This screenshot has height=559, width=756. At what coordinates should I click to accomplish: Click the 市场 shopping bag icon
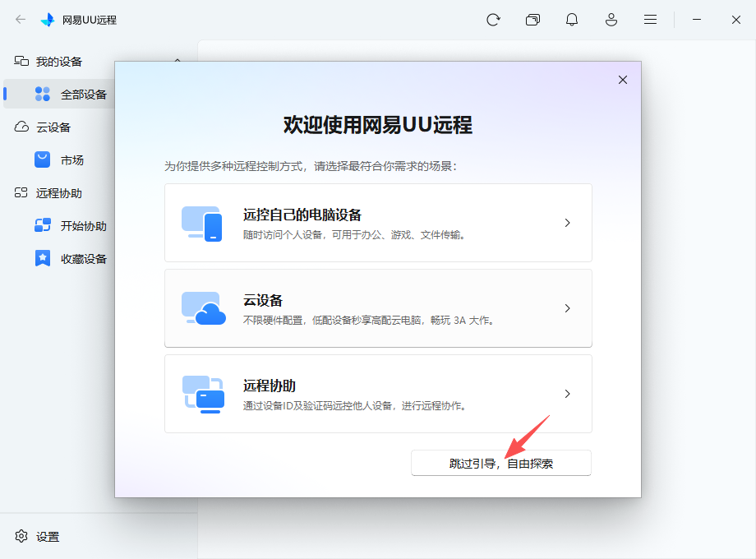(x=43, y=159)
